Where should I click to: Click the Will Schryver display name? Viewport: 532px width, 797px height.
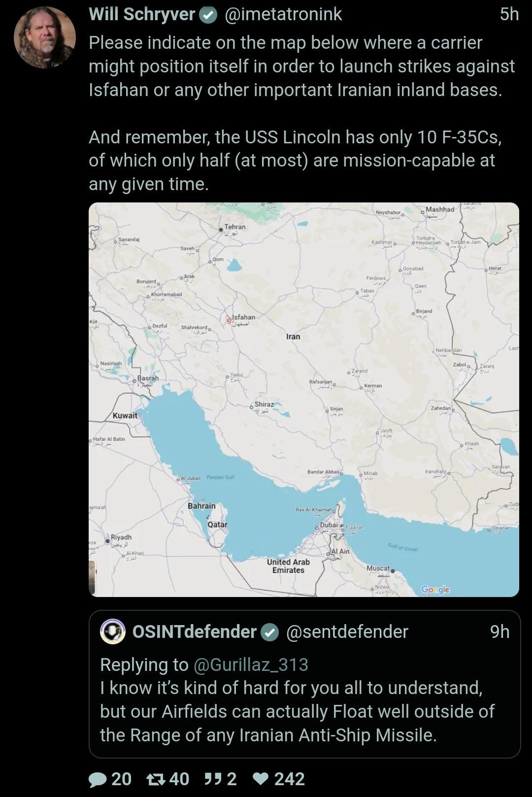(142, 14)
